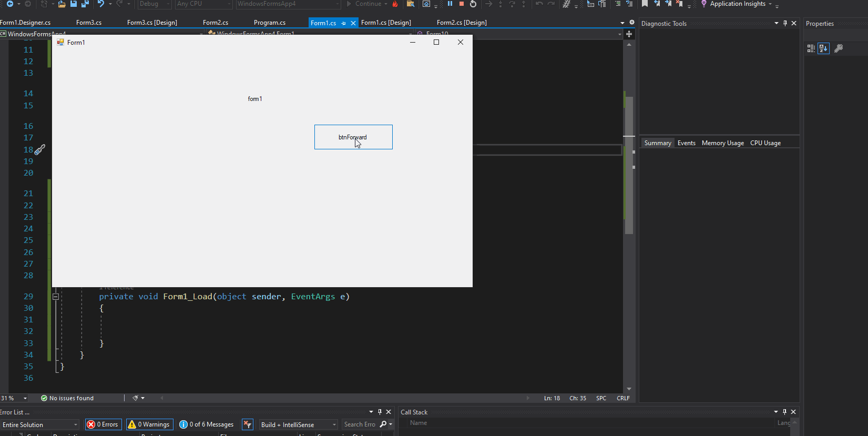Switch to the Form3.cs tab
The width and height of the screenshot is (868, 436).
click(89, 23)
